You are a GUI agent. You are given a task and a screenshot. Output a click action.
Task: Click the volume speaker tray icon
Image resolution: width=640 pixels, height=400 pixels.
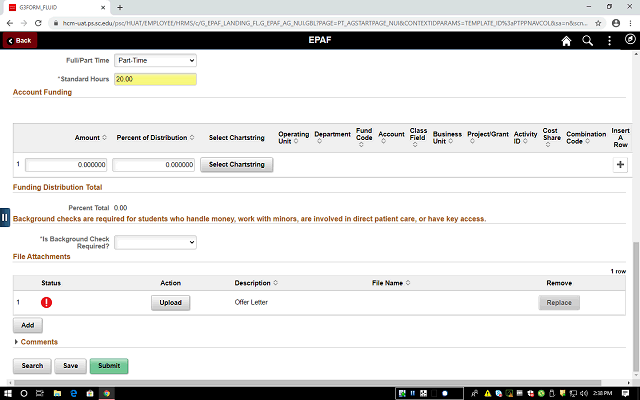tap(584, 393)
